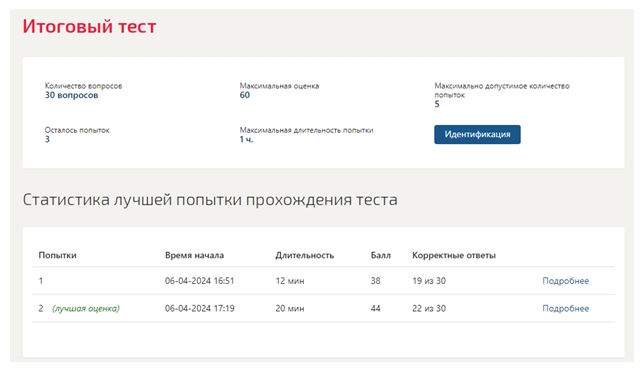Click the 22 из 30 result
This screenshot has height=371, width=644.
(x=429, y=309)
